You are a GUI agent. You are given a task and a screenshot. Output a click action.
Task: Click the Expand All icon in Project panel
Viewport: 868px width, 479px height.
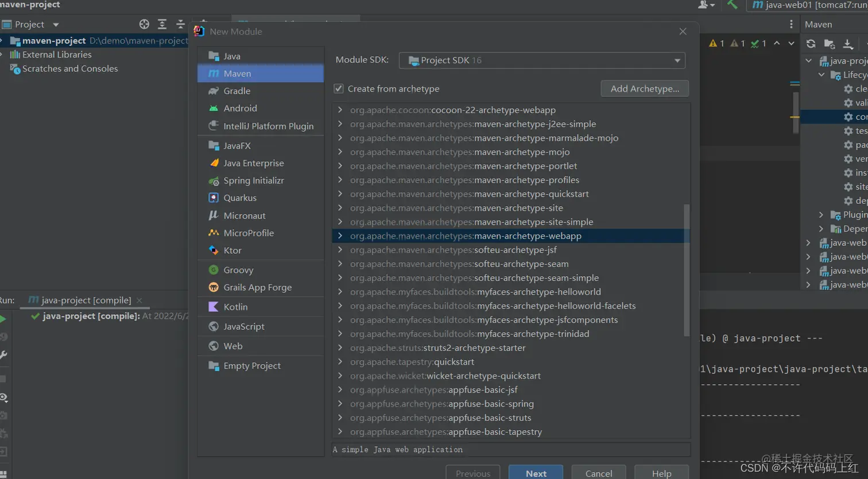[162, 24]
